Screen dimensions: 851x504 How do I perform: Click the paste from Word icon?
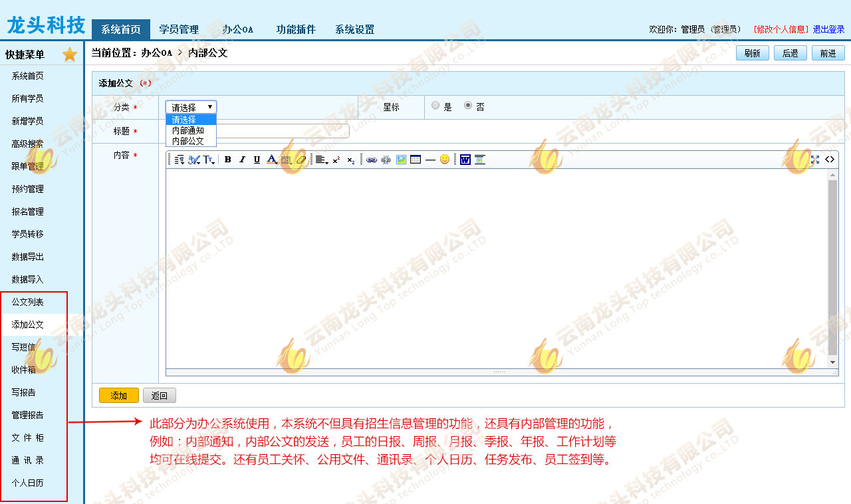465,160
